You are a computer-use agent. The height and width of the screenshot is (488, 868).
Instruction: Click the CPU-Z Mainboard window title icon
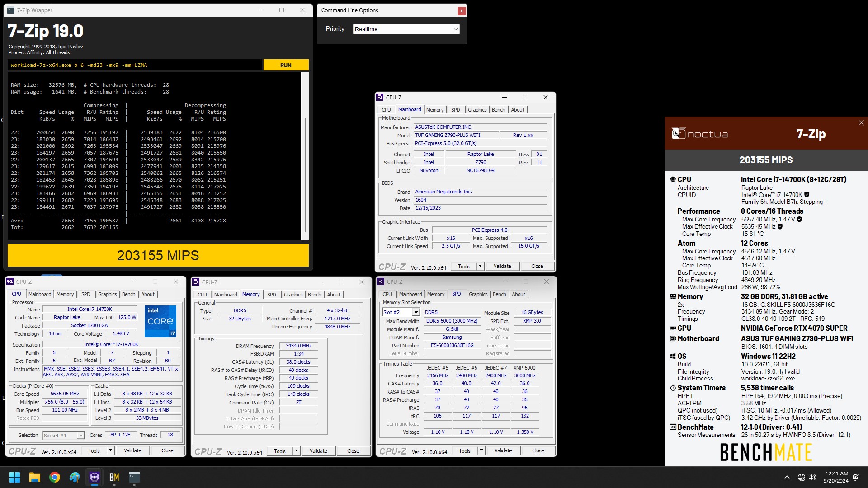point(380,97)
